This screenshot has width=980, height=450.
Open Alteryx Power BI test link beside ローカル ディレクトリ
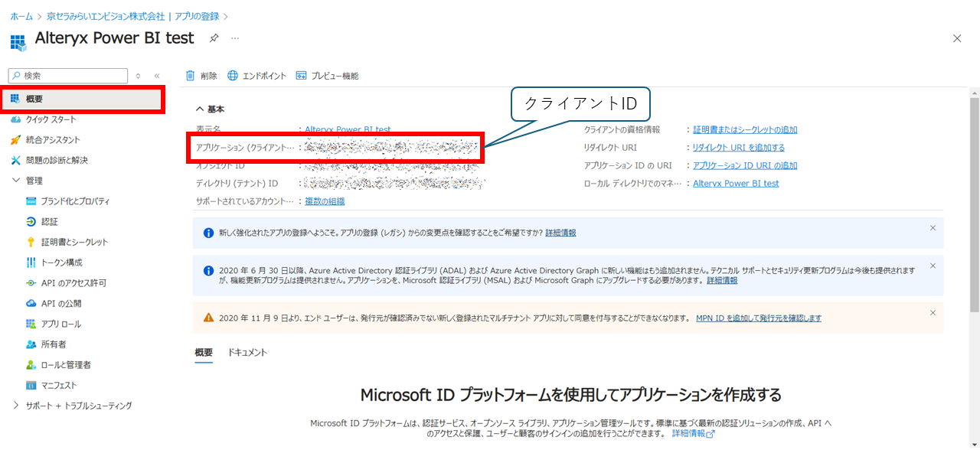736,184
